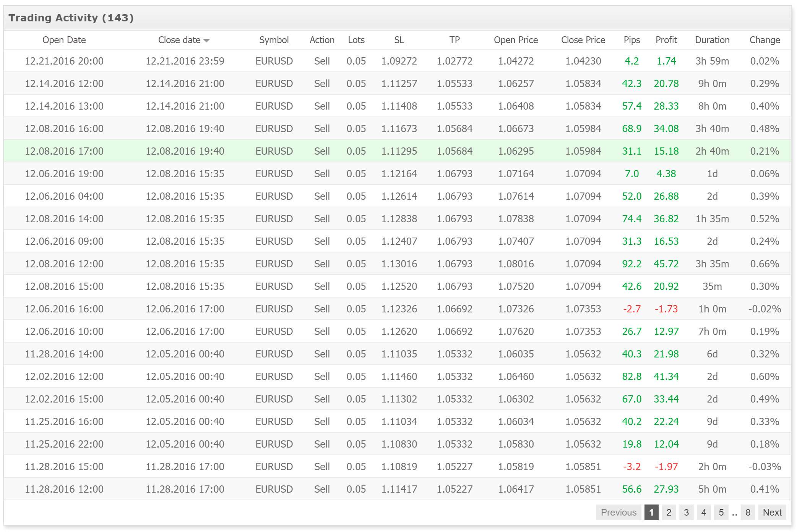Select open date 12.08.2016 15:00
The height and width of the screenshot is (532, 797).
[64, 286]
